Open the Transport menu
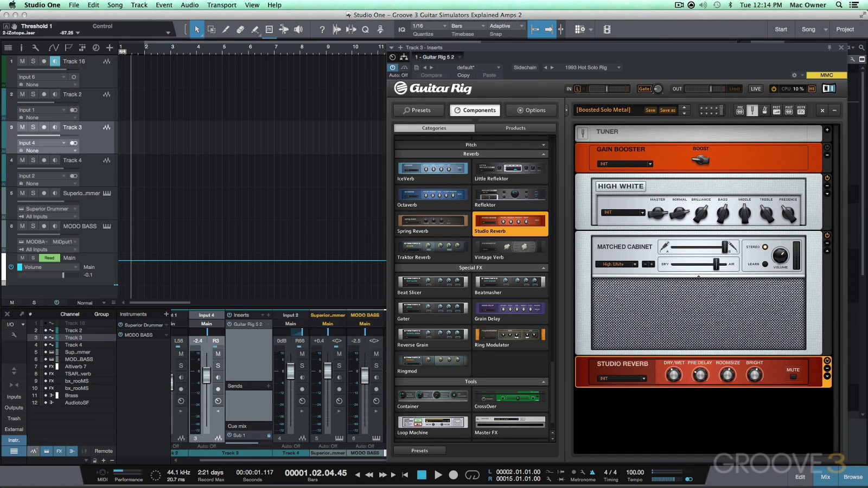This screenshot has height=488, width=868. coord(221,5)
